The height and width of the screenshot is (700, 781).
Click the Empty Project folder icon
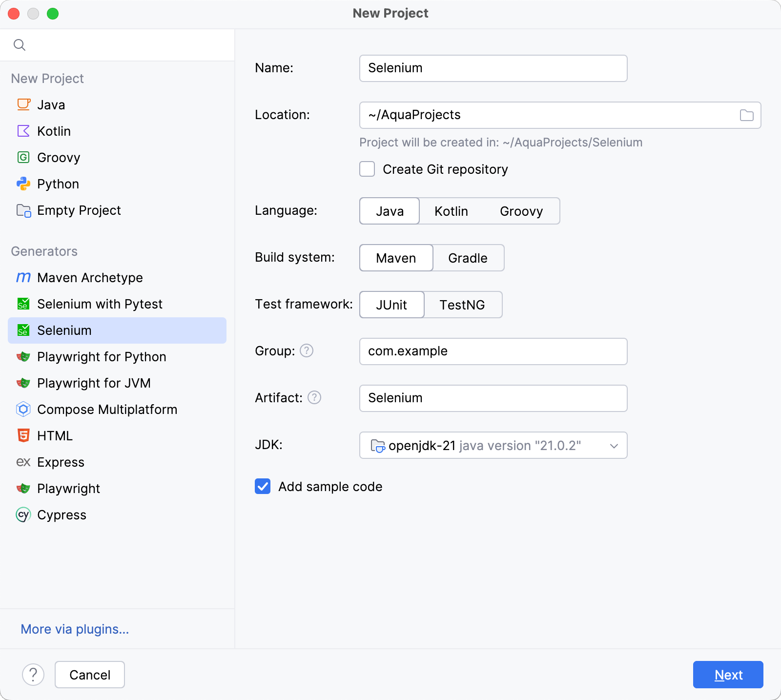click(x=23, y=210)
